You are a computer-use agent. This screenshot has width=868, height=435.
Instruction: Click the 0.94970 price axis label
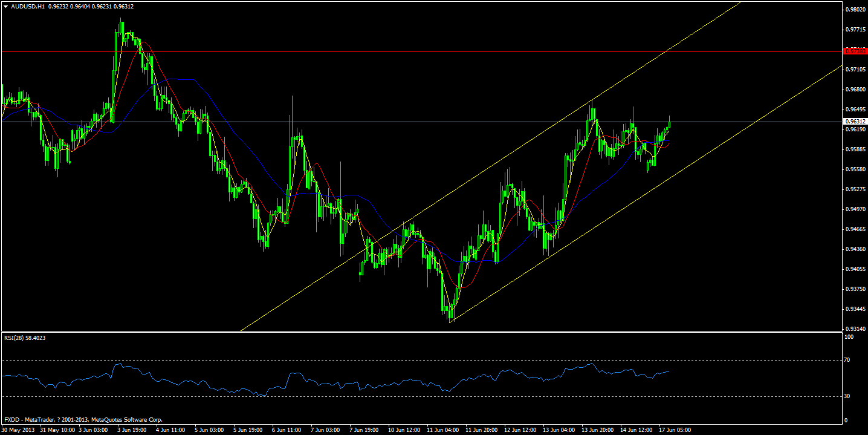pos(855,209)
